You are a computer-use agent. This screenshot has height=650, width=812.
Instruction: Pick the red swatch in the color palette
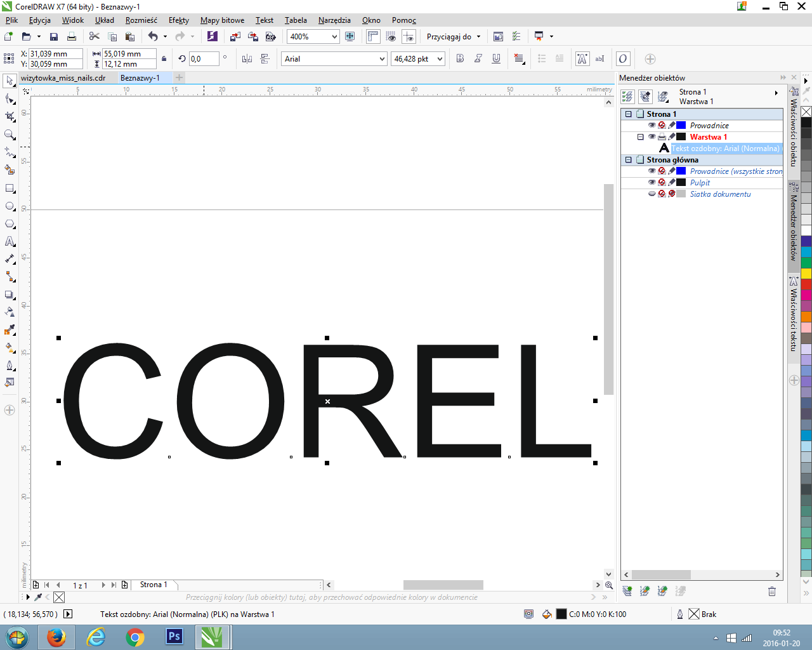pyautogui.click(x=806, y=284)
